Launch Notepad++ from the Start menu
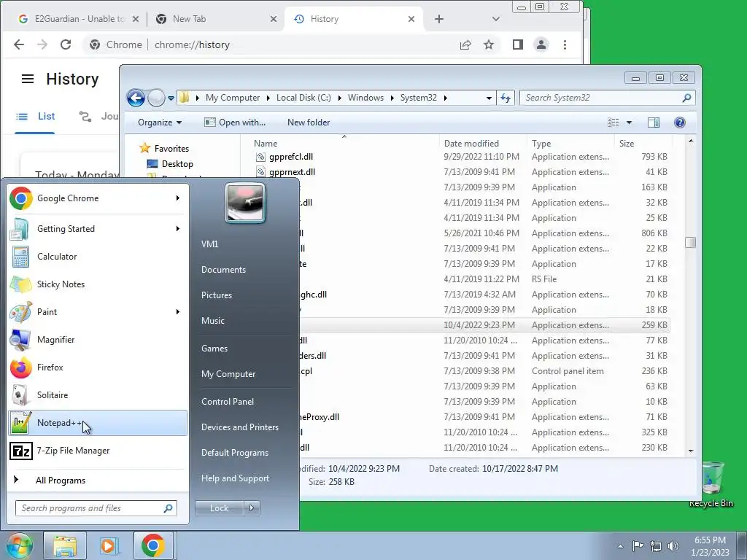The height and width of the screenshot is (560, 747). click(x=98, y=423)
